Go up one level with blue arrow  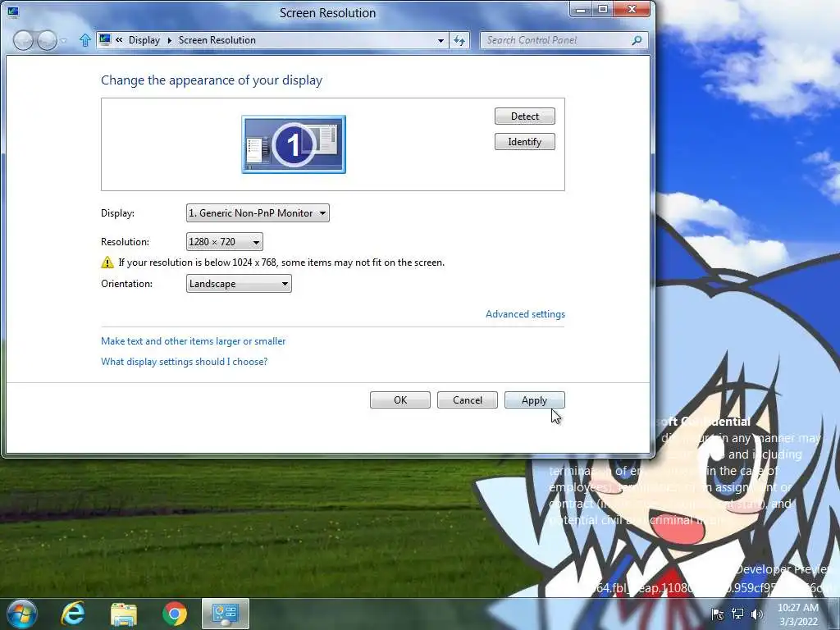pyautogui.click(x=84, y=40)
